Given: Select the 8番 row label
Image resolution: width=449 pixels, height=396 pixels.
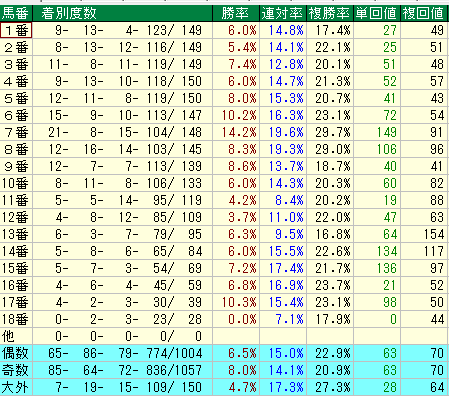Looking at the screenshot, I should point(16,149).
